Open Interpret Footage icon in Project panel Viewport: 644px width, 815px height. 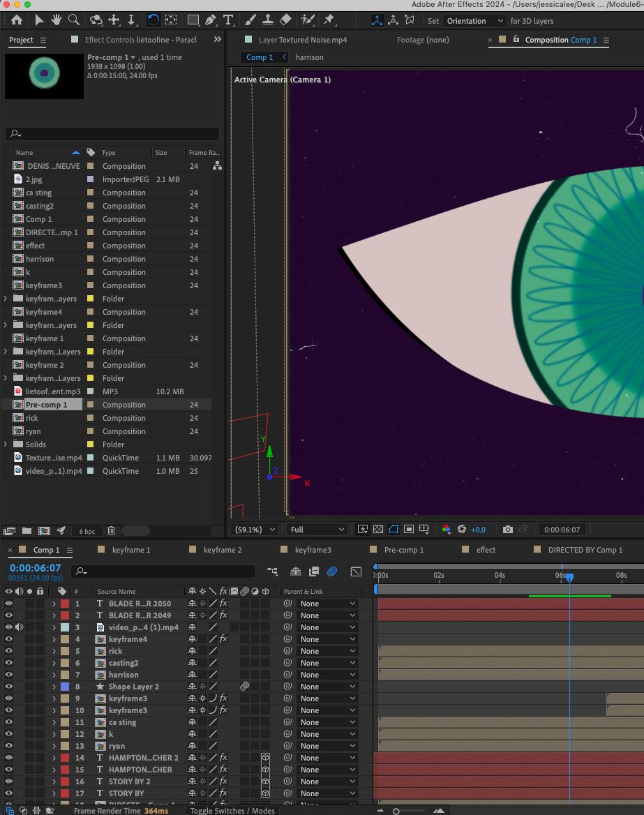9,531
